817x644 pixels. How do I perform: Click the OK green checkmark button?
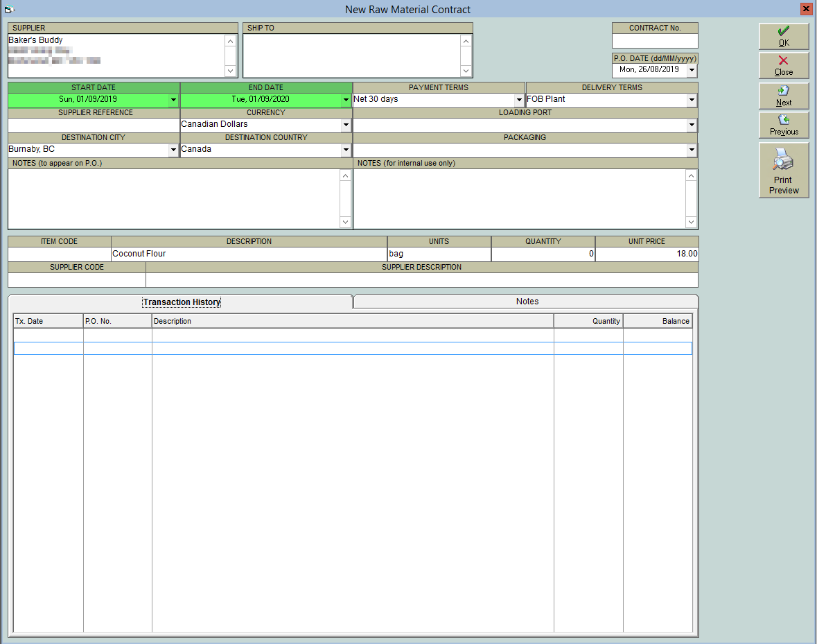point(784,37)
